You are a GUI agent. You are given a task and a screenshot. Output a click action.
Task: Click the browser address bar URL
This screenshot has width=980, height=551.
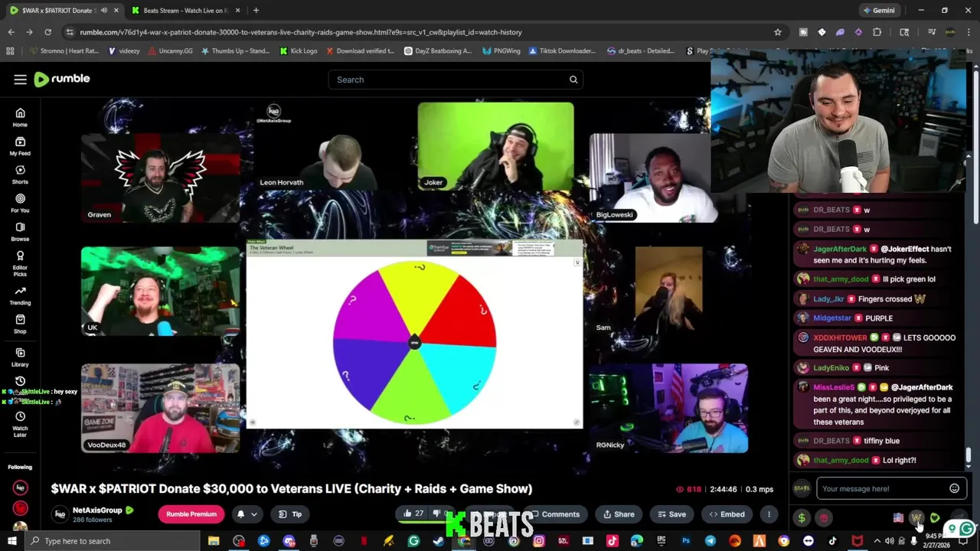(x=301, y=32)
